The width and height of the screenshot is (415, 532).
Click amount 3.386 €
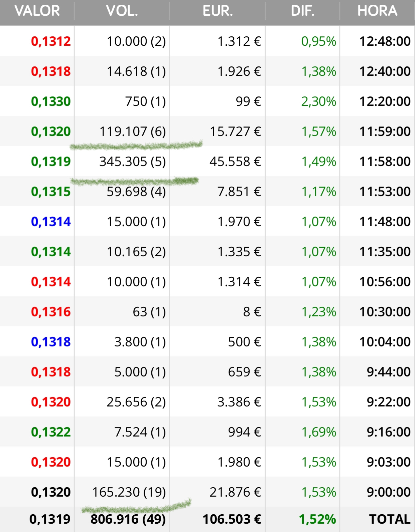[239, 402]
